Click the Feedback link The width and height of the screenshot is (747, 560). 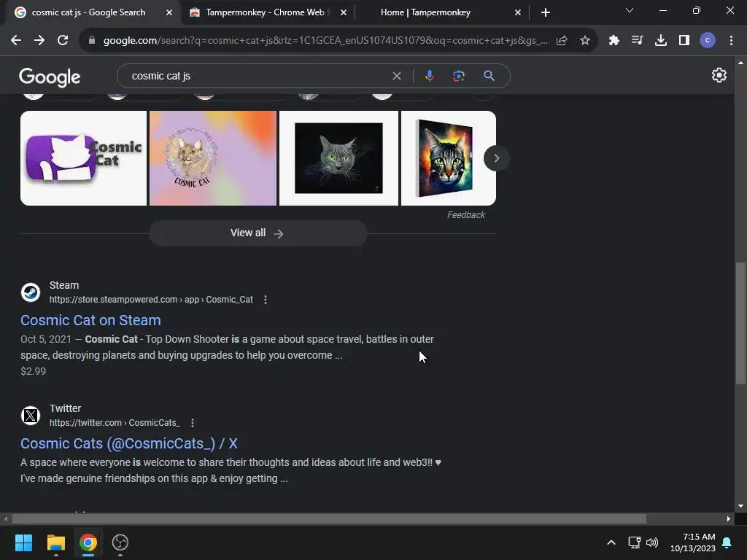tap(466, 215)
